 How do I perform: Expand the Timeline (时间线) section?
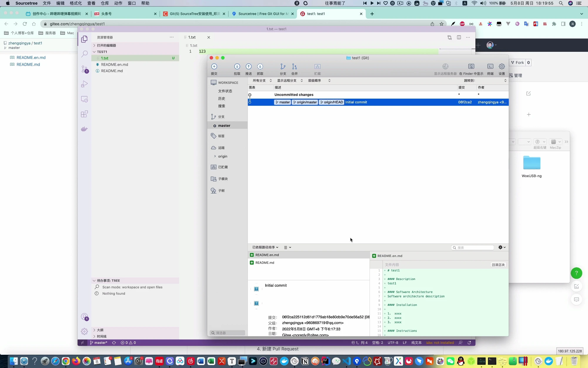click(x=136, y=336)
